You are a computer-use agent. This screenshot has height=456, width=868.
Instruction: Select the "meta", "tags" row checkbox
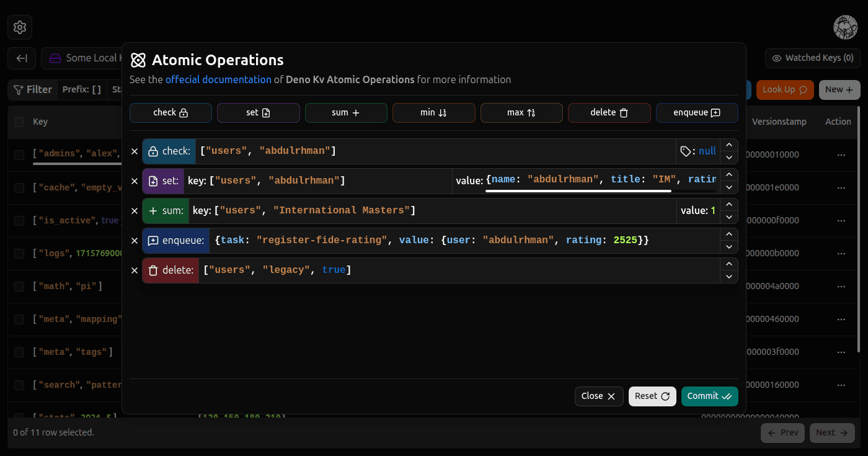point(19,352)
